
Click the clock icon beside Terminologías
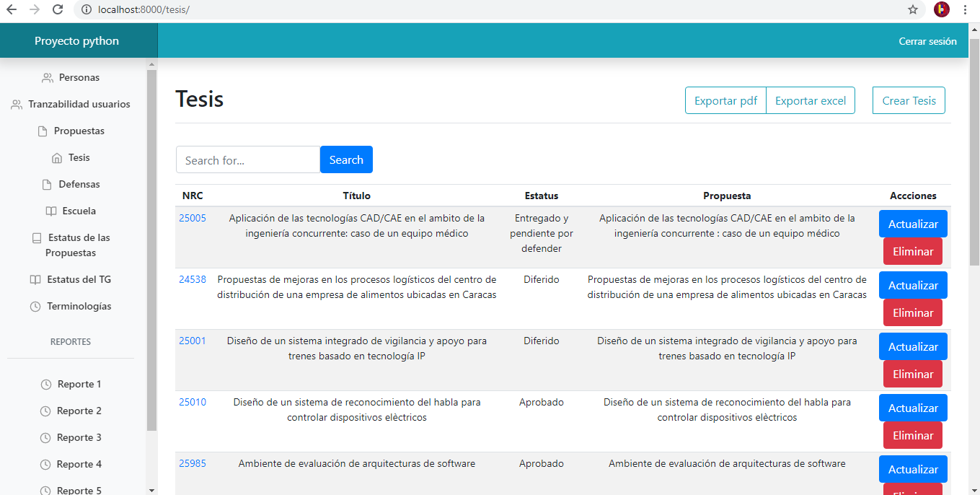35,306
